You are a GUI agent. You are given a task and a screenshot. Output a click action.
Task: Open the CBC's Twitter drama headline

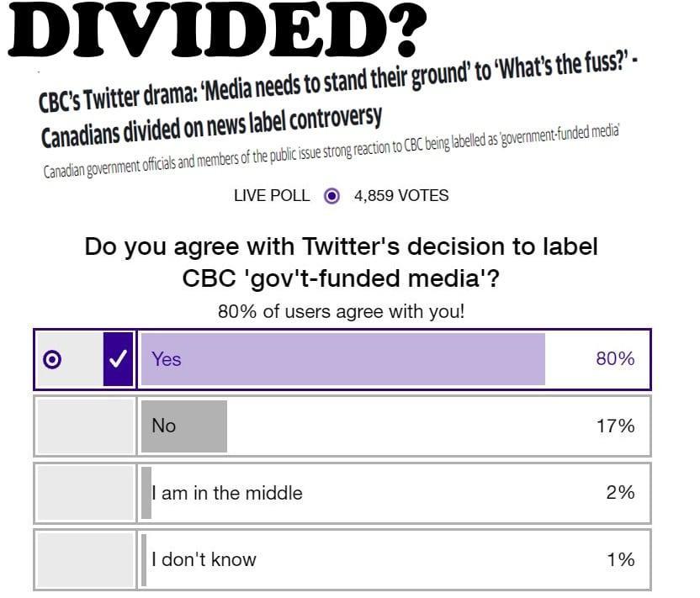click(x=337, y=84)
